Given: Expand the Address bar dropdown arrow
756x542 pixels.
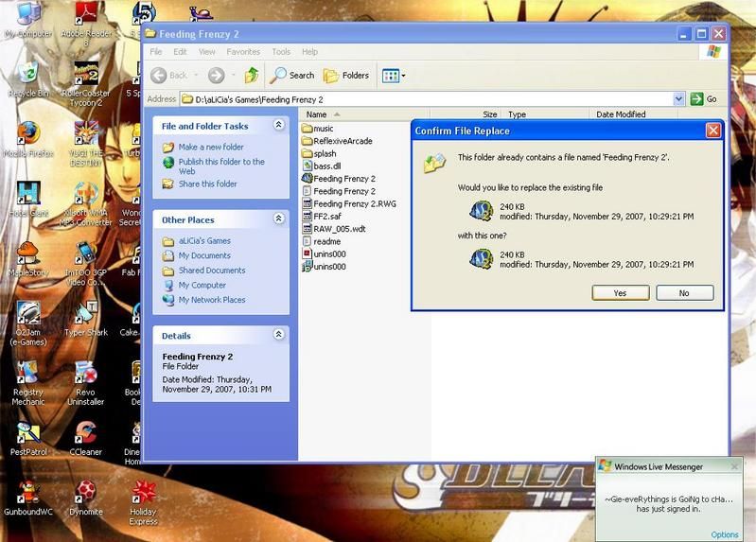Looking at the screenshot, I should (678, 99).
